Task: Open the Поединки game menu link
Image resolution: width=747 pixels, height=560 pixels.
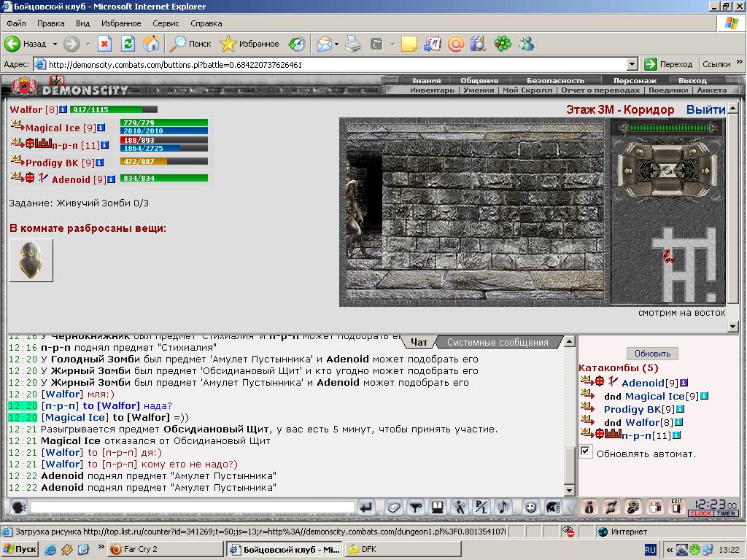Action: (668, 90)
